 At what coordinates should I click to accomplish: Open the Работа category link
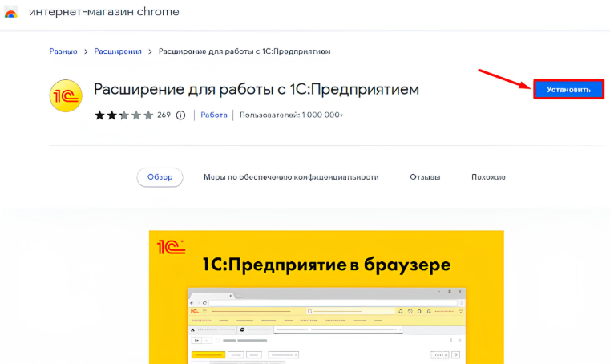click(213, 115)
